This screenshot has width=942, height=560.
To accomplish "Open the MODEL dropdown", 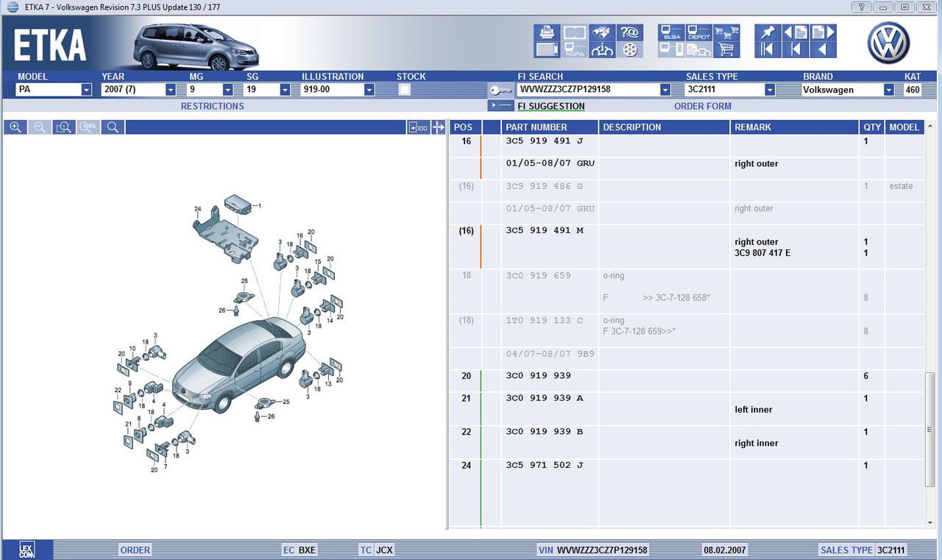I will 86,90.
